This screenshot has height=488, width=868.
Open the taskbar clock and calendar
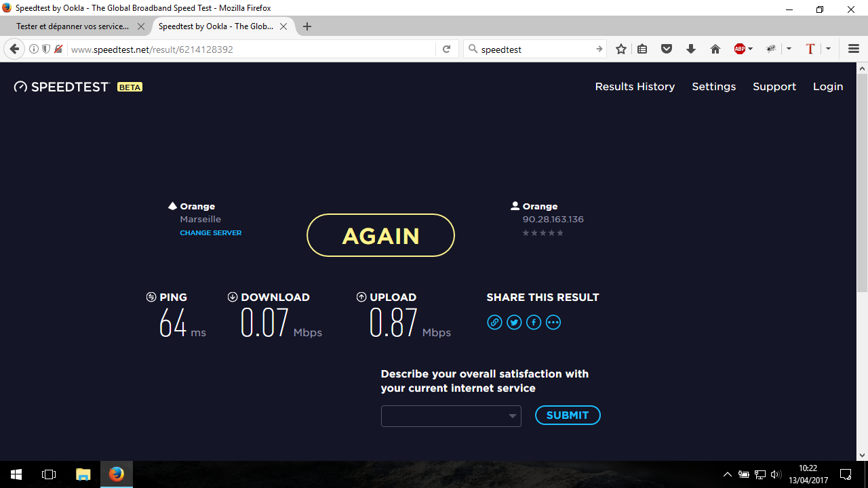(808, 474)
